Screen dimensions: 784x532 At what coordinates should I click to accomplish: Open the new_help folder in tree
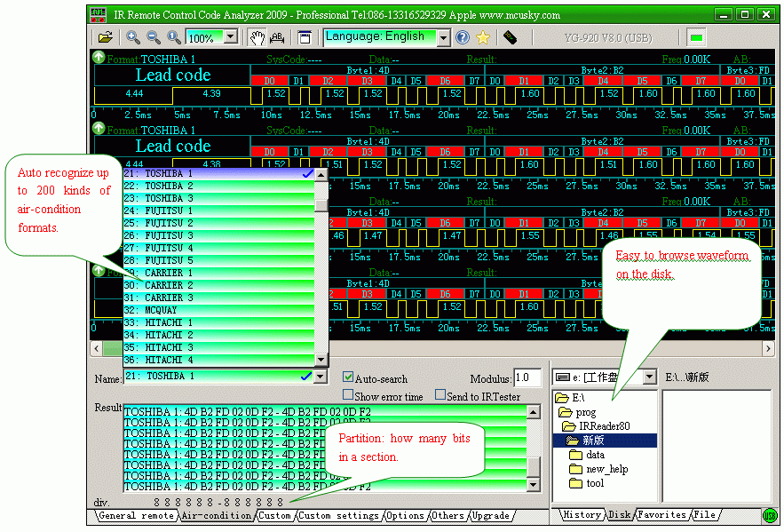tap(606, 469)
